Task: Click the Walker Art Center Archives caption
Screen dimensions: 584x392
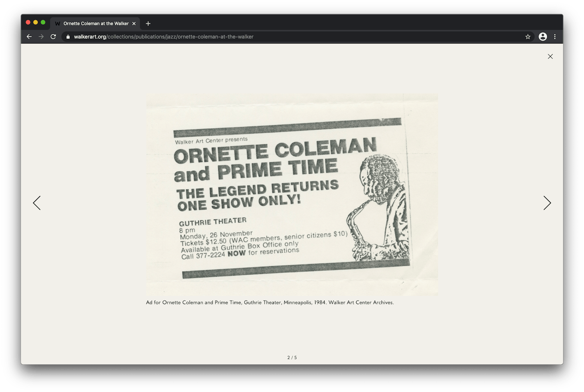Action: (270, 303)
